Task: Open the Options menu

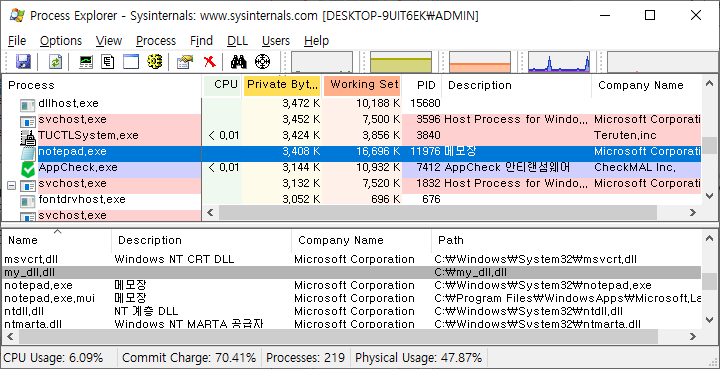Action: 61,41
